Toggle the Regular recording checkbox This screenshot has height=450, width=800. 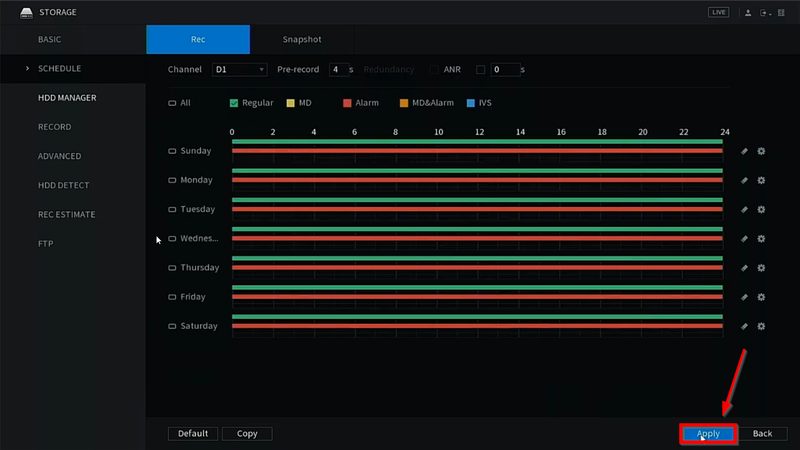click(x=233, y=103)
